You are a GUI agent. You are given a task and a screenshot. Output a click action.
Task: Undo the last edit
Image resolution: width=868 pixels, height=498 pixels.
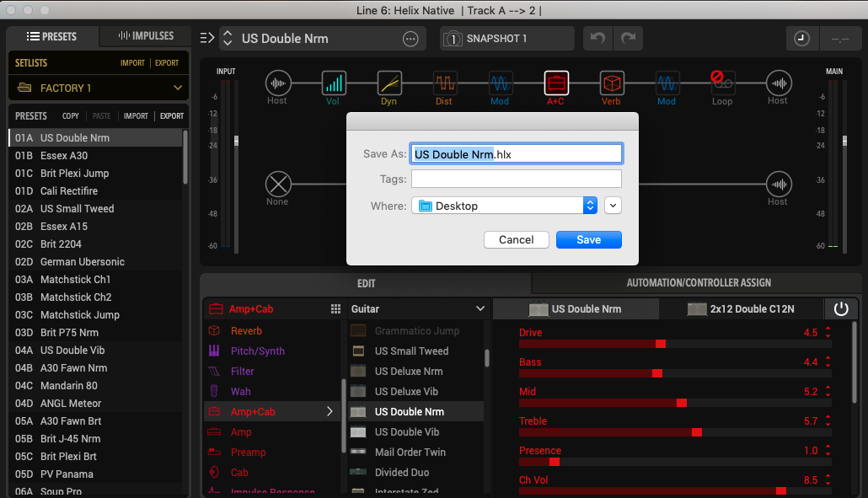(x=597, y=38)
